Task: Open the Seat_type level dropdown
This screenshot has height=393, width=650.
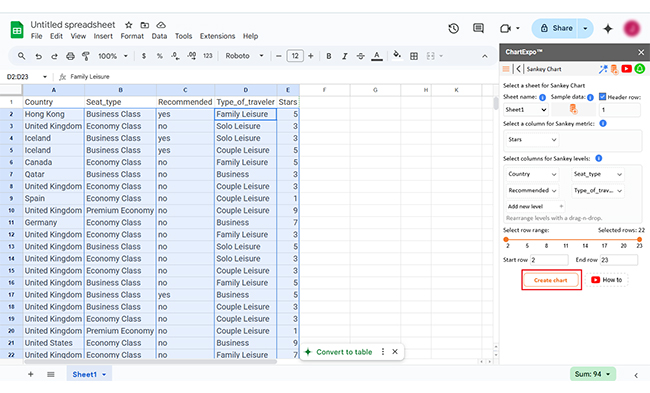Action: point(597,174)
